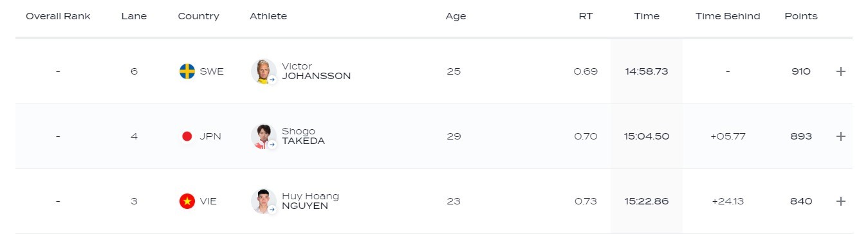Click the Vietnam flag icon
Image resolution: width=868 pixels, height=234 pixels.
click(x=187, y=201)
